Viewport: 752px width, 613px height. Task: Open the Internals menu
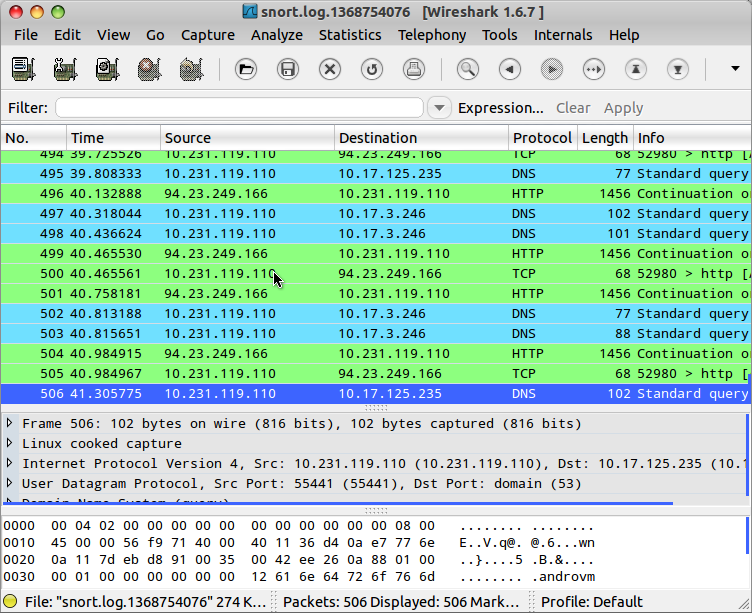(563, 35)
